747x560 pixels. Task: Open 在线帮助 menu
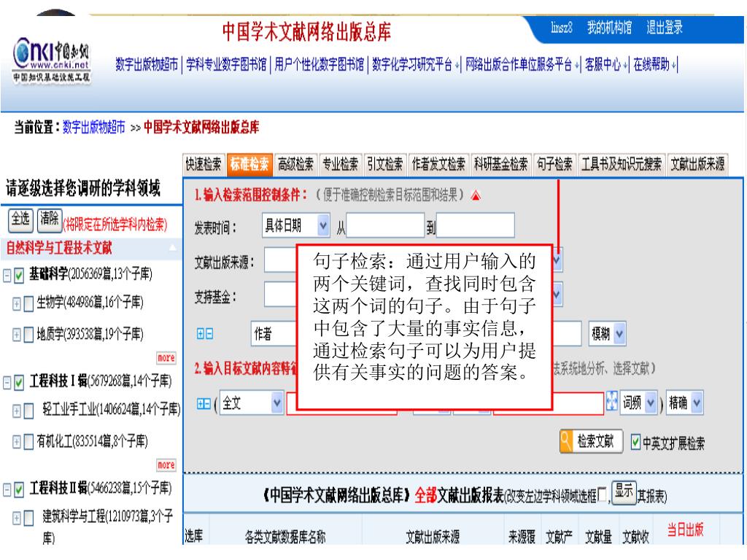click(x=655, y=64)
